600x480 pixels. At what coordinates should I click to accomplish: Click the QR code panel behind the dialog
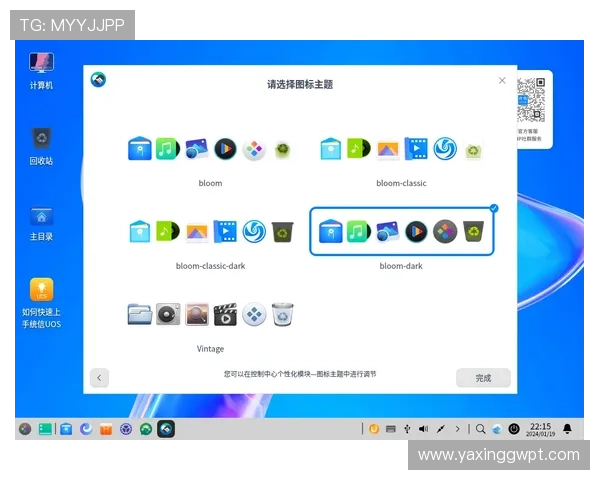(x=535, y=109)
